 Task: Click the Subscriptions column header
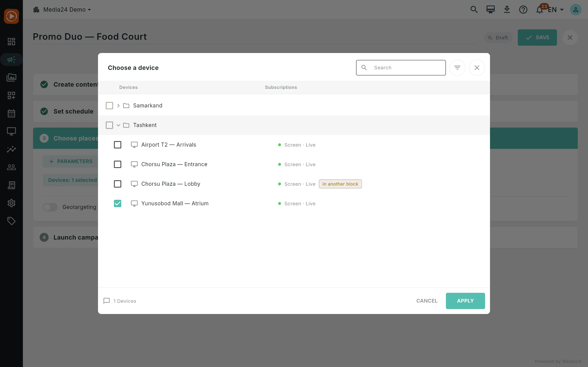click(x=281, y=87)
